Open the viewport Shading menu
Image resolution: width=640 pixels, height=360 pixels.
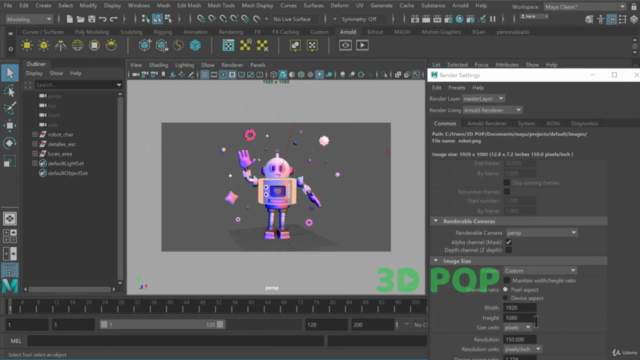pos(158,65)
